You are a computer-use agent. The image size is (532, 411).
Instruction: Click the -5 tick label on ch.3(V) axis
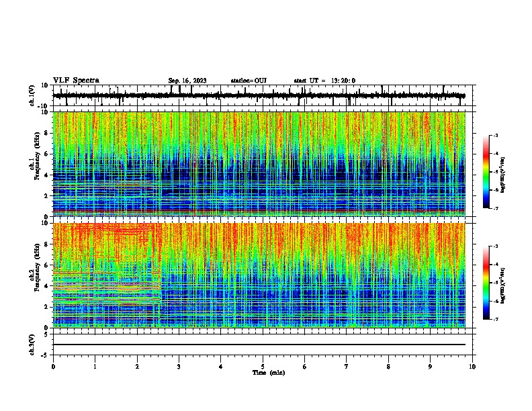click(x=45, y=355)
